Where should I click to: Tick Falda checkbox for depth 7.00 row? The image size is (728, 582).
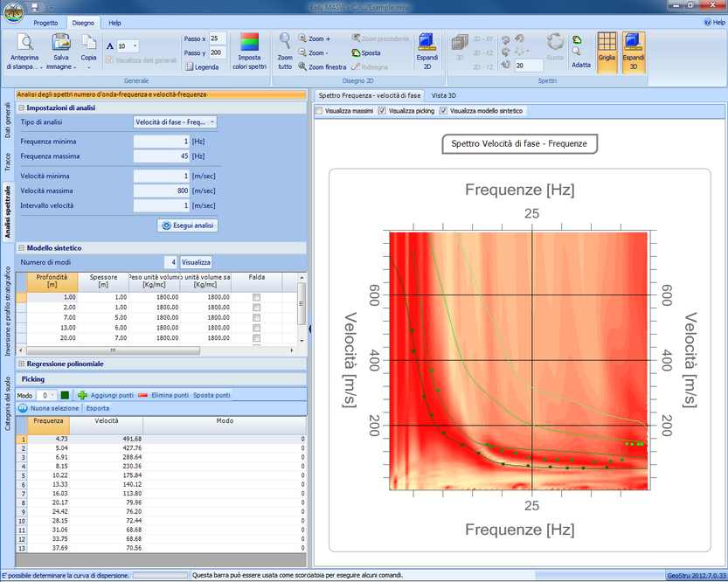coord(256,317)
